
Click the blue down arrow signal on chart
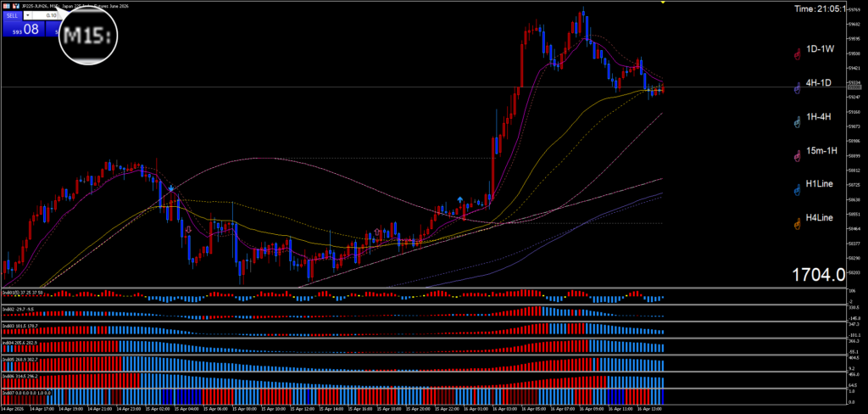coord(171,187)
